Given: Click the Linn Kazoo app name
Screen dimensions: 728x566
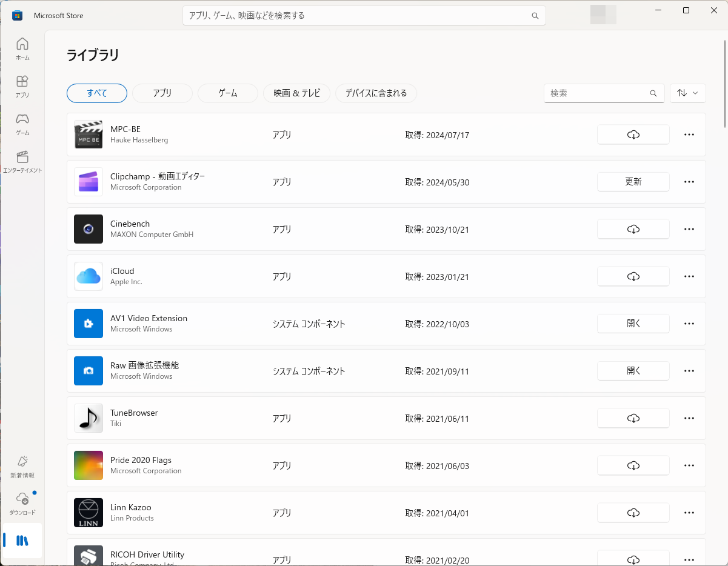Looking at the screenshot, I should point(131,507).
